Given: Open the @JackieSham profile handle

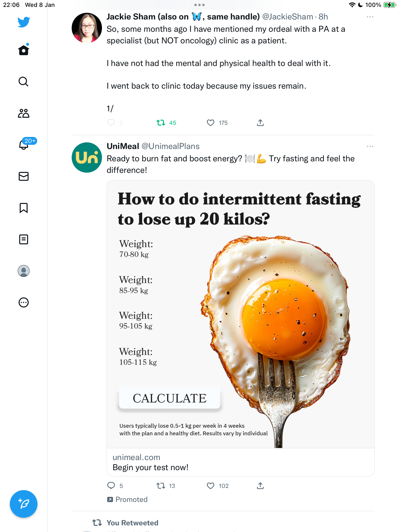Looking at the screenshot, I should [x=288, y=17].
